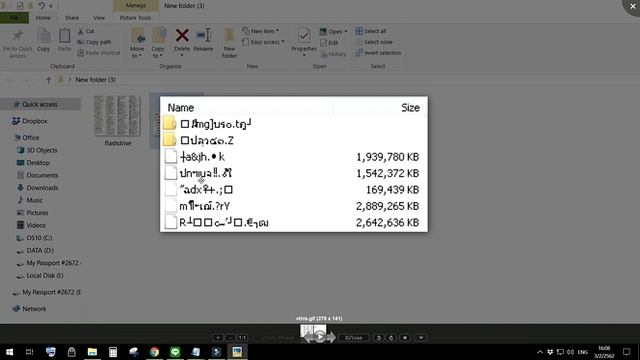Image resolution: width=640 pixels, height=360 pixels.
Task: Open Chrome from the taskbar
Action: (x=154, y=352)
